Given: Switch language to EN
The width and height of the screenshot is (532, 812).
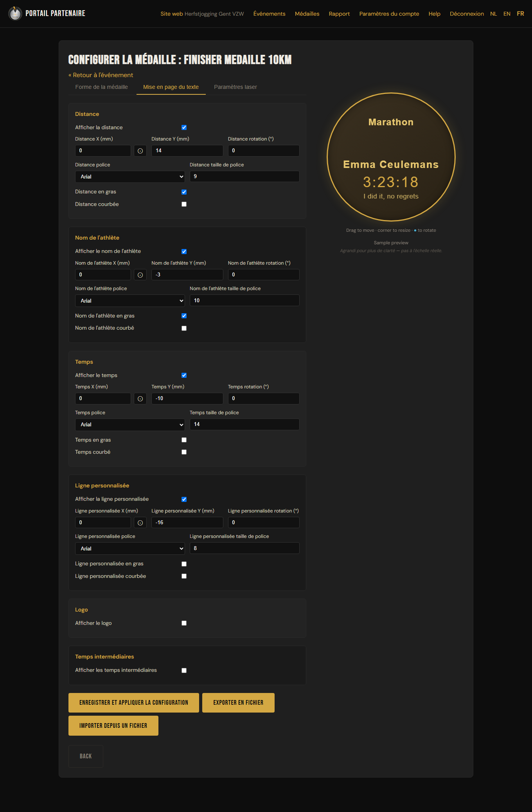Looking at the screenshot, I should (x=507, y=14).
